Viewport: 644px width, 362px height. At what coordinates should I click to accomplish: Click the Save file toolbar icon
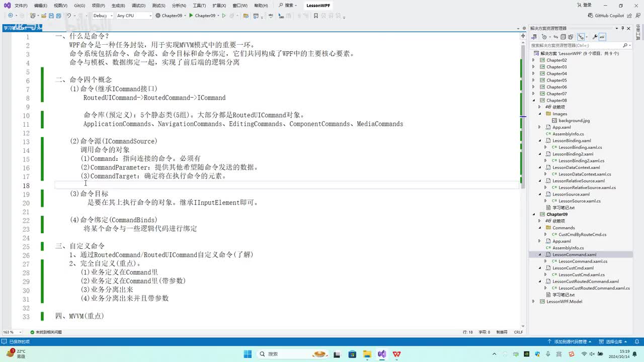click(x=51, y=16)
